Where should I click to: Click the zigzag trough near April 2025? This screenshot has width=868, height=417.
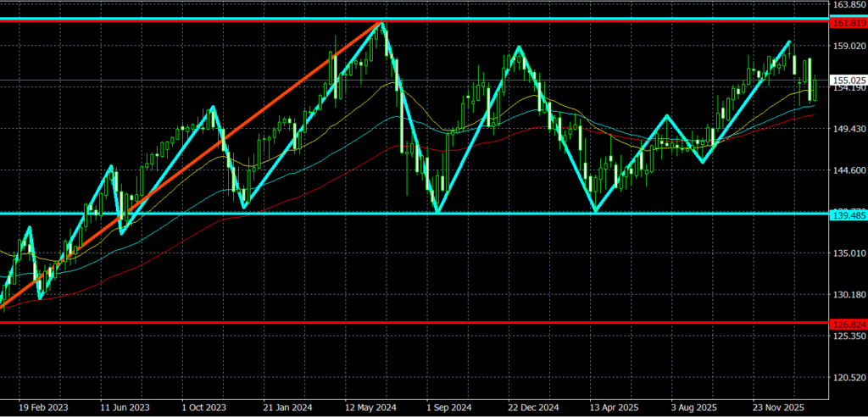click(595, 211)
